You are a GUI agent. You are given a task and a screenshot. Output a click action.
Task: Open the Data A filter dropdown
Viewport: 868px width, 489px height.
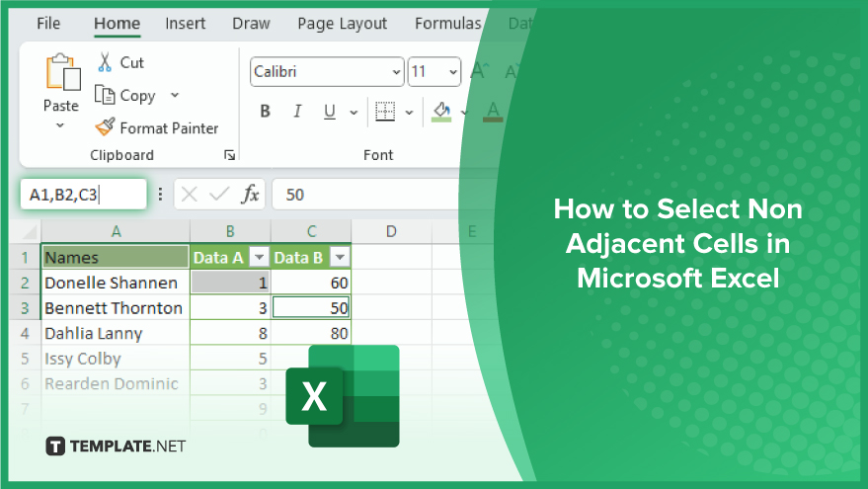click(x=259, y=257)
